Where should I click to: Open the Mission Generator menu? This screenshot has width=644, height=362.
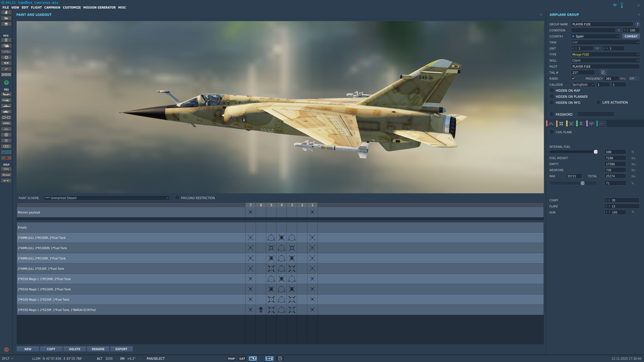point(99,8)
